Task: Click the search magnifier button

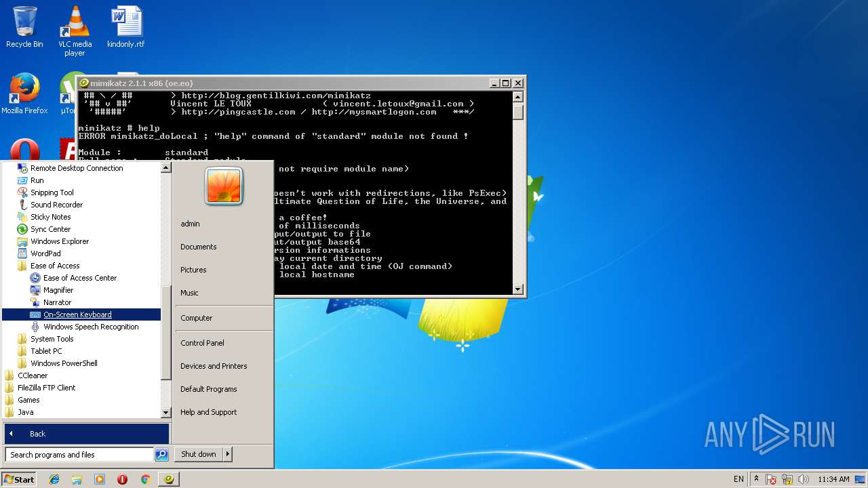Action: 161,455
